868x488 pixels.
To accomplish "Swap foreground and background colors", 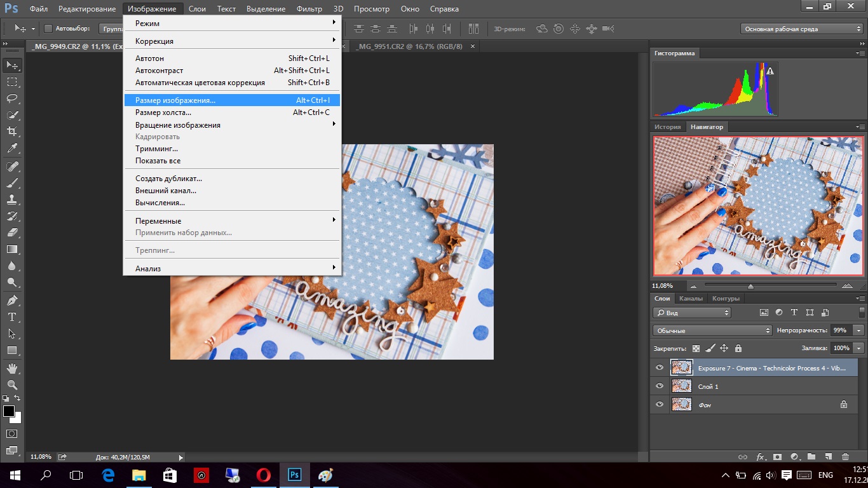I will click(18, 398).
